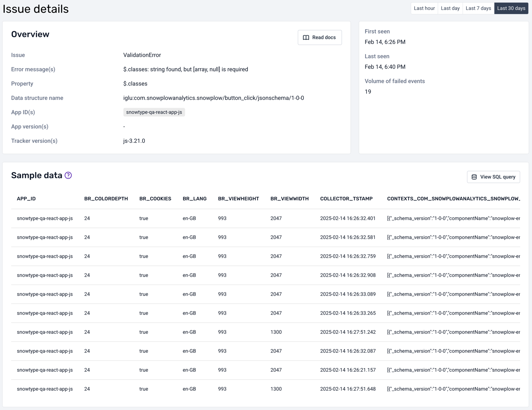Click the APP_ID column header
The width and height of the screenshot is (532, 410).
pos(26,199)
